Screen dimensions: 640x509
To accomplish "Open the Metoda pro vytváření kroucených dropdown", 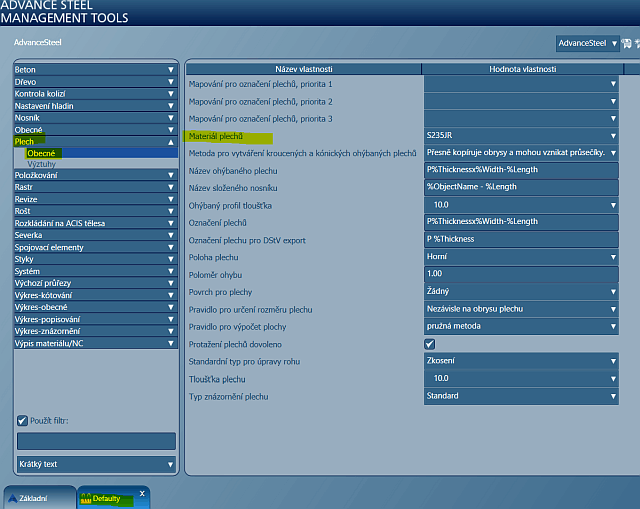I will click(521, 153).
